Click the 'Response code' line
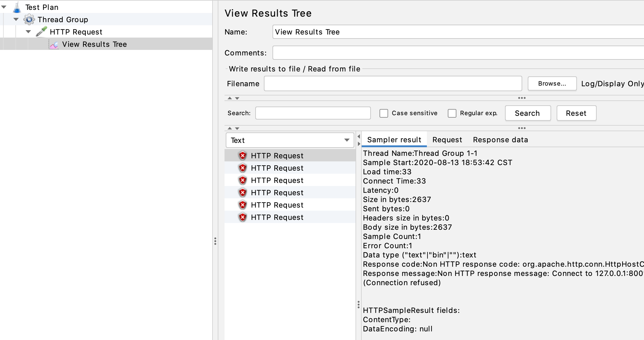The width and height of the screenshot is (644, 340). pyautogui.click(x=503, y=264)
